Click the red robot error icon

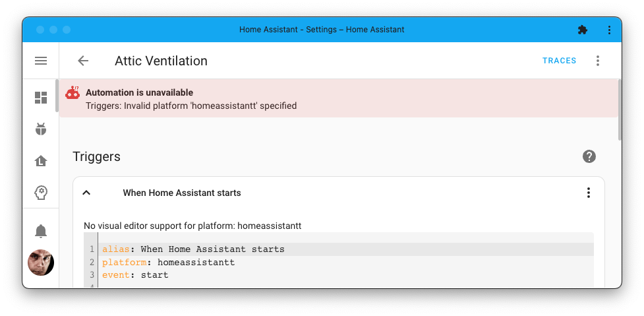coord(73,93)
